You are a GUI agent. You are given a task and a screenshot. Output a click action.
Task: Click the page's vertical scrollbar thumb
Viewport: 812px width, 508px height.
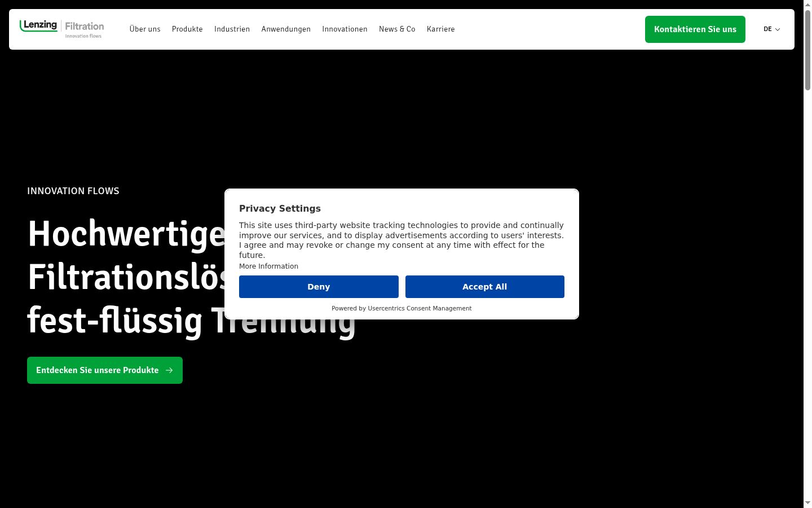(x=807, y=50)
